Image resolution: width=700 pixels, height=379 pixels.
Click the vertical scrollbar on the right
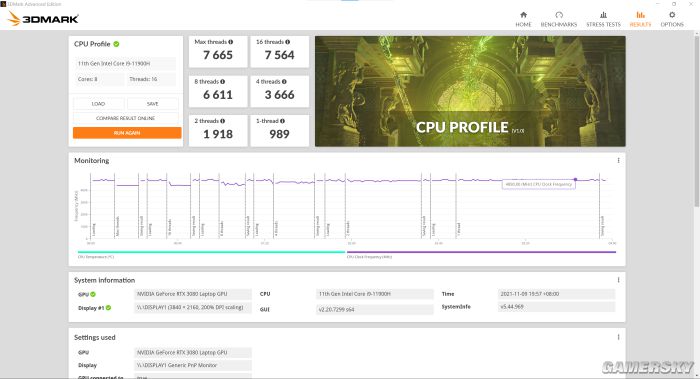click(x=696, y=121)
